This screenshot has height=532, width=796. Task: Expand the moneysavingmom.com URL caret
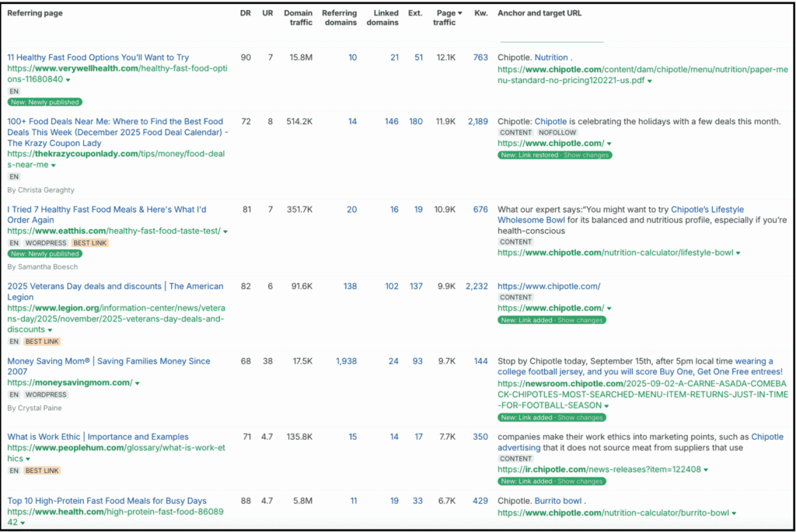tap(137, 383)
